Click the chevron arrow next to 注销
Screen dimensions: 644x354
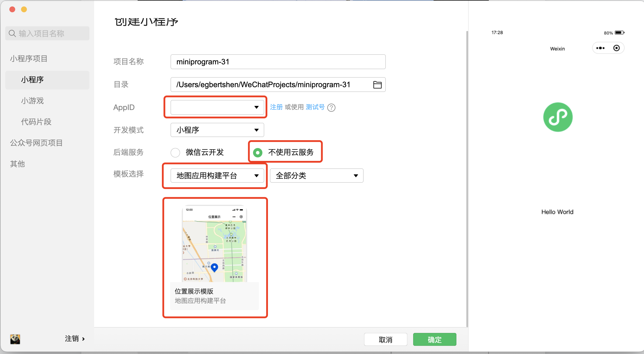[84, 339]
